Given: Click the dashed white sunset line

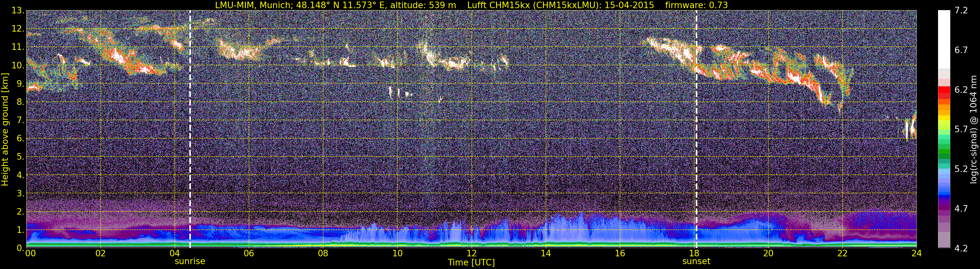Looking at the screenshot, I should (696, 130).
